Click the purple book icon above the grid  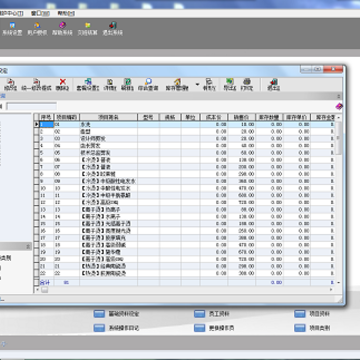tap(339, 106)
